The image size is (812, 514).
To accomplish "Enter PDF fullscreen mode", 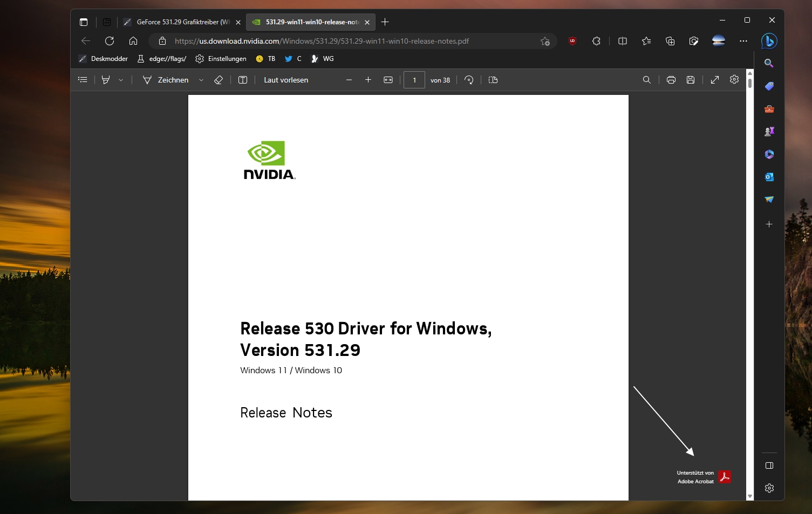I will (715, 80).
